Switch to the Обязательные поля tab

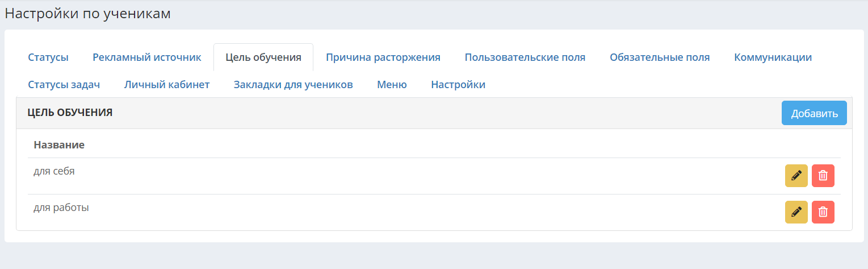pyautogui.click(x=660, y=57)
